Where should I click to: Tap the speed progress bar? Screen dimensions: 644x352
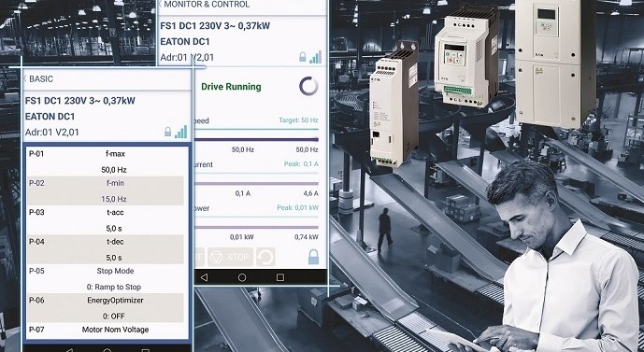point(256,139)
